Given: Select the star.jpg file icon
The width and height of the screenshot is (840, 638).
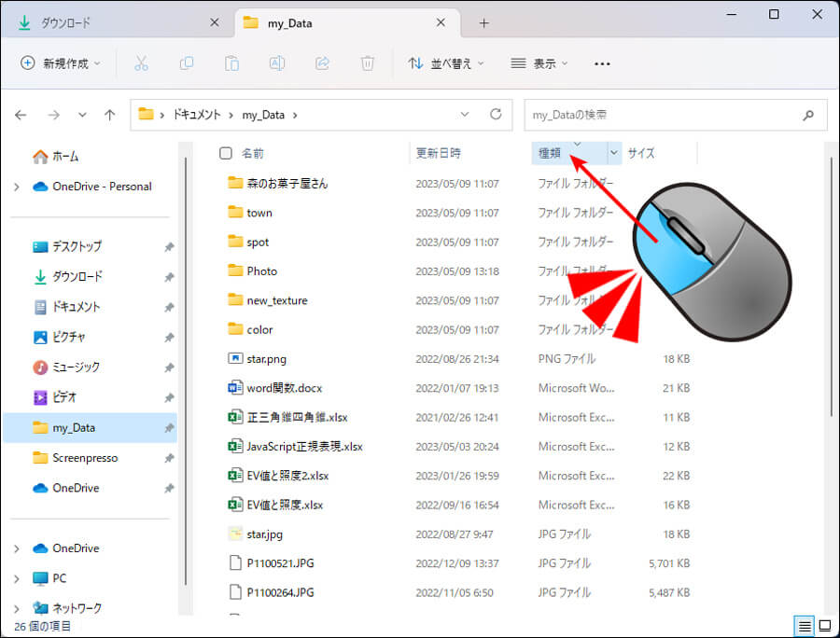Looking at the screenshot, I should click(235, 534).
